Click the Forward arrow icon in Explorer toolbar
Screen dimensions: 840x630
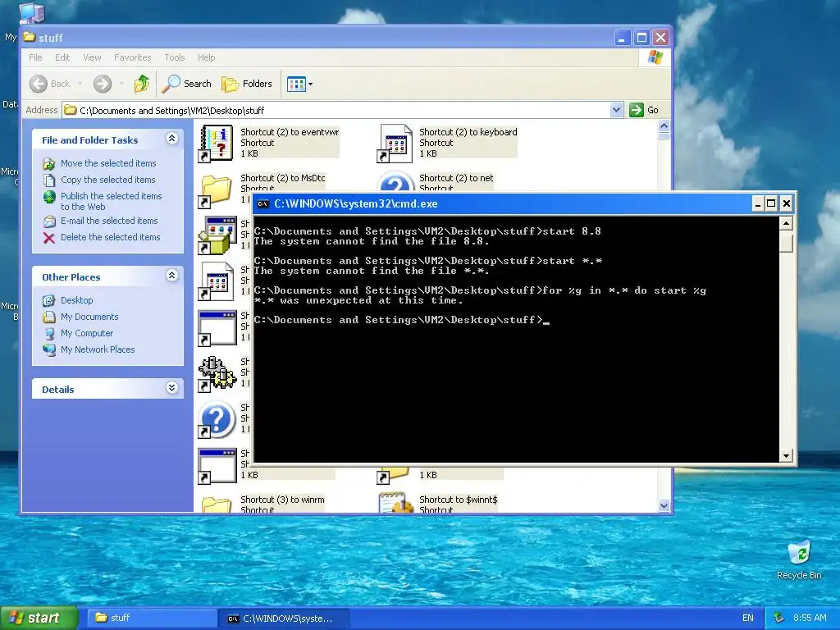[103, 84]
